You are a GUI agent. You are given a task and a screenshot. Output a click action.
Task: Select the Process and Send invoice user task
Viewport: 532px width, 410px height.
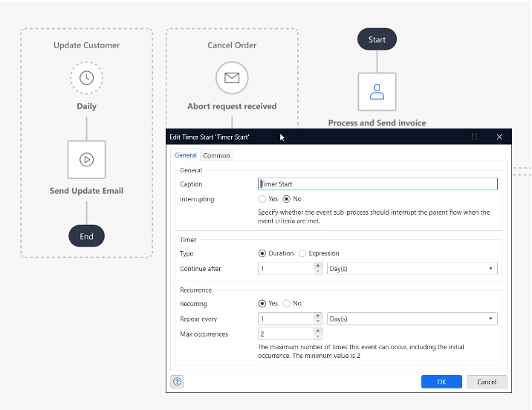(x=377, y=91)
